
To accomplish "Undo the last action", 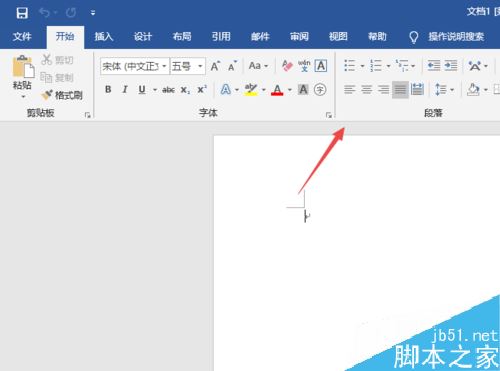I will pyautogui.click(x=44, y=13).
